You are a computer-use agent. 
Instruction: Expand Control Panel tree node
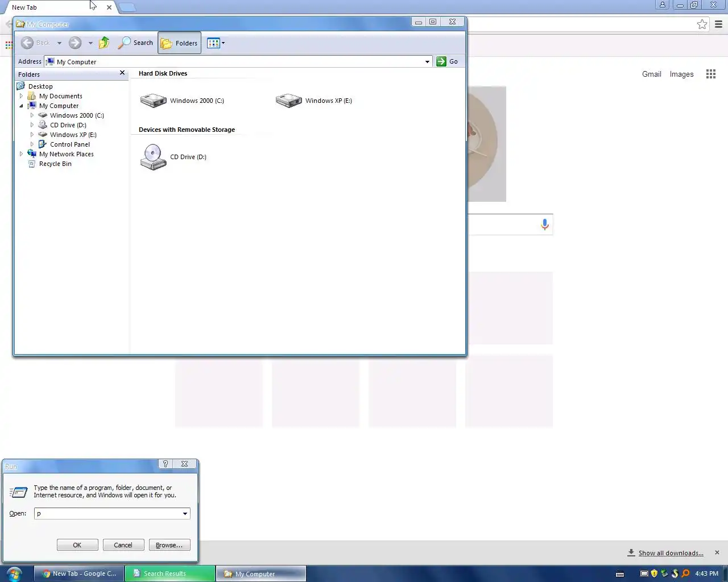(x=32, y=144)
